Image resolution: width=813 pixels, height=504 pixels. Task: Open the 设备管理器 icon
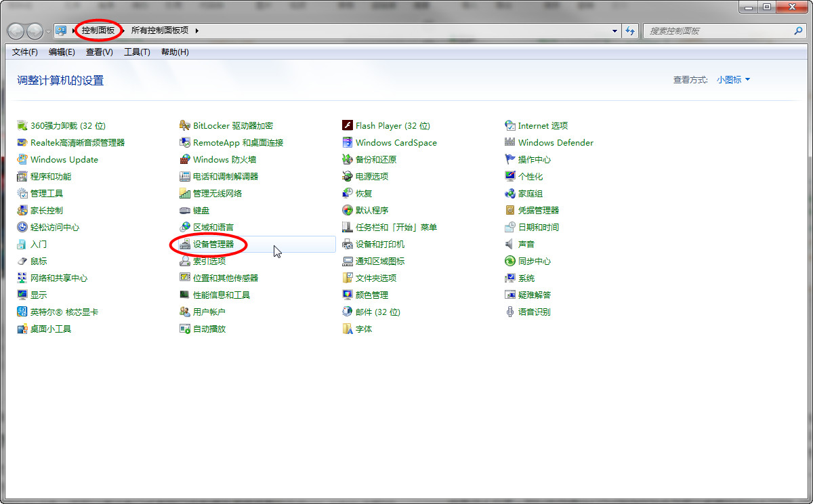pyautogui.click(x=185, y=244)
